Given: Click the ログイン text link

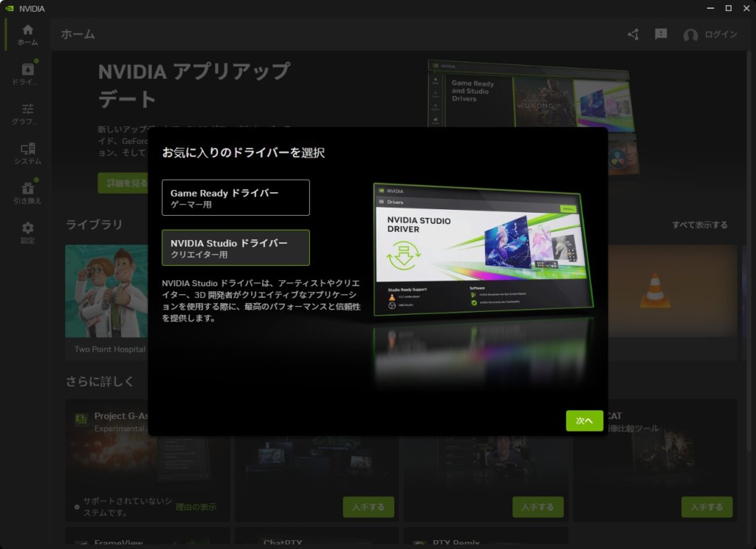Looking at the screenshot, I should 721,35.
